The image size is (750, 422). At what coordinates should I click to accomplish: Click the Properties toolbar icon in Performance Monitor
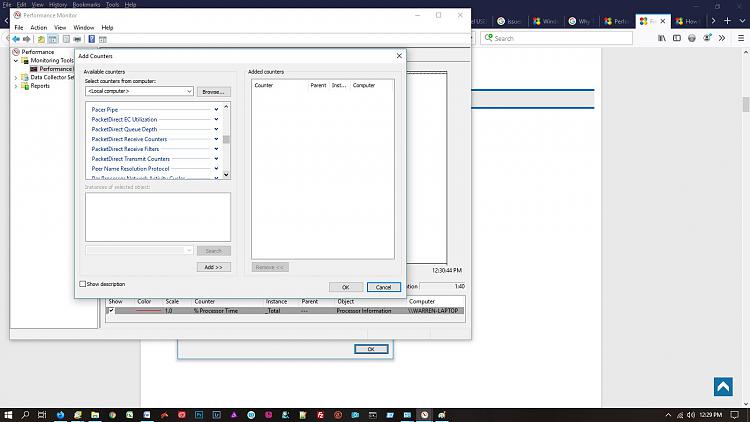click(66, 39)
